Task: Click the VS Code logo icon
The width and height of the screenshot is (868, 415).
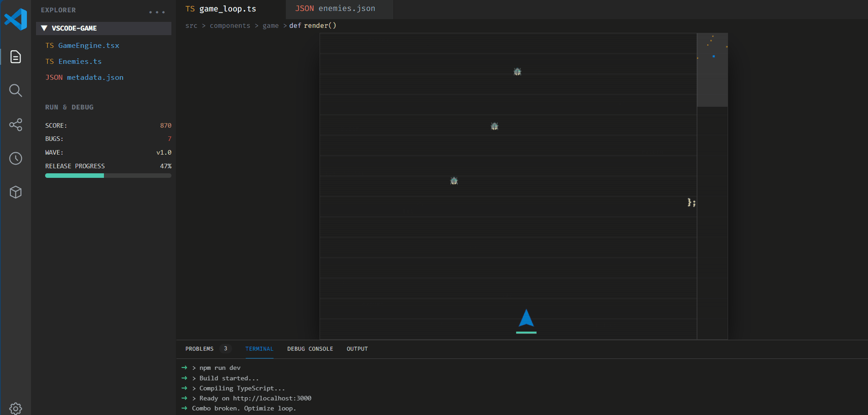Action: tap(15, 20)
